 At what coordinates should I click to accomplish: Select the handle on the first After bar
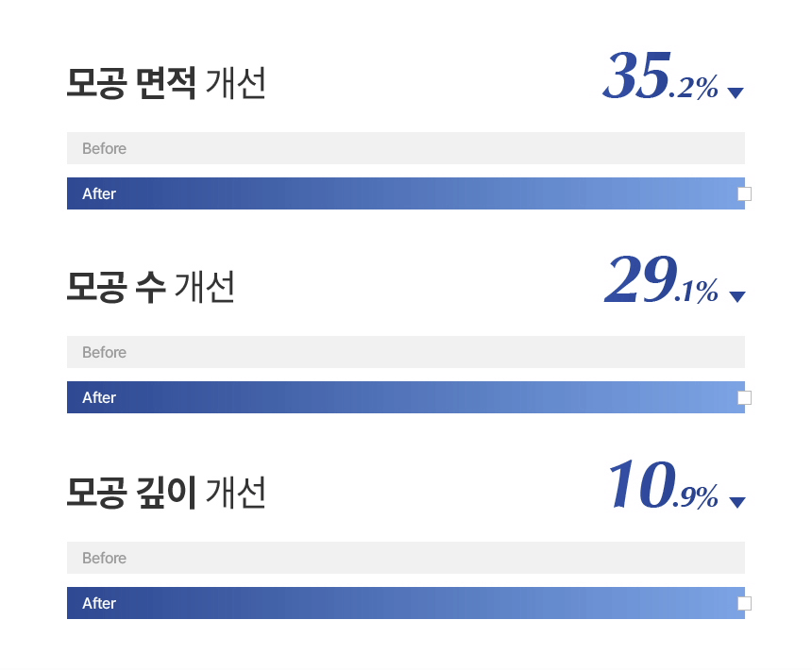click(745, 194)
